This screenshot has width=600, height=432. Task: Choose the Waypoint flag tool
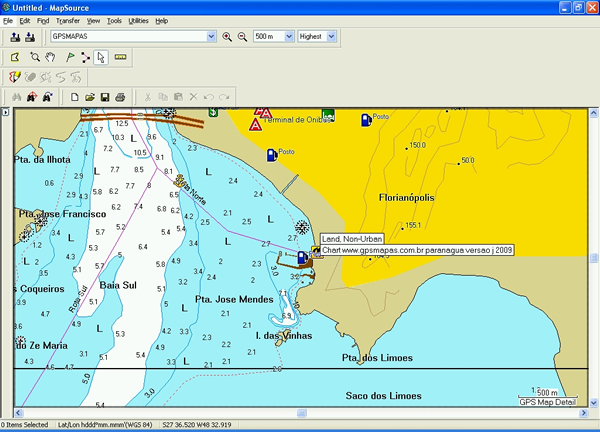(69, 58)
